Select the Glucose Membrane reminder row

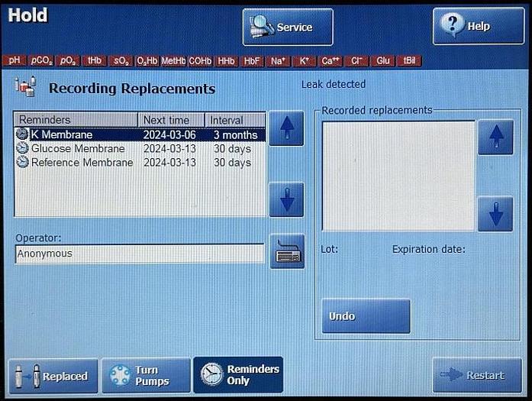(140, 148)
